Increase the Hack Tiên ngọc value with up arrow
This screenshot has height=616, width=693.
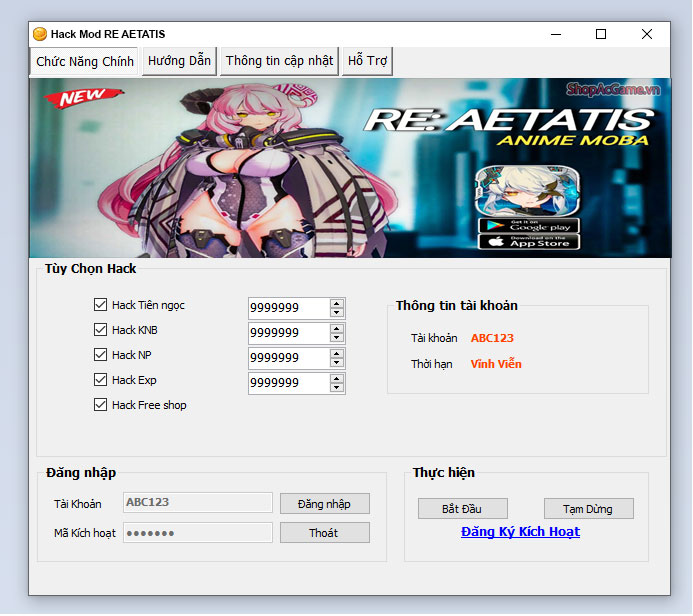(337, 304)
